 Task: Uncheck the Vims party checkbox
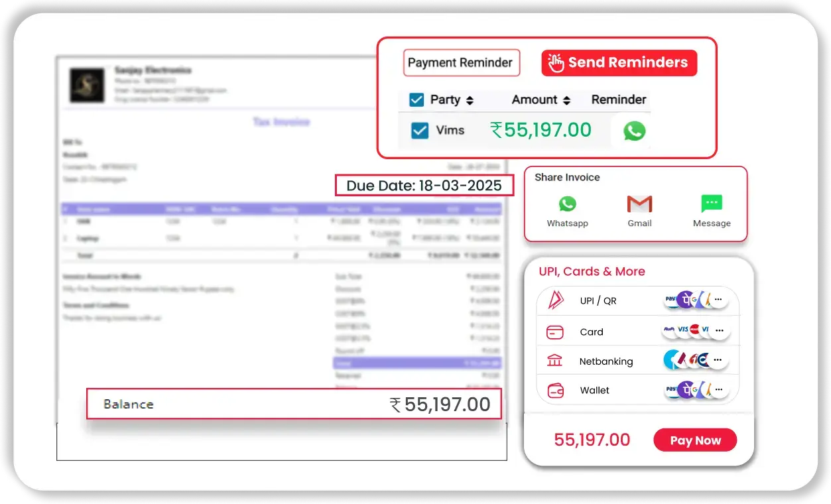(420, 131)
